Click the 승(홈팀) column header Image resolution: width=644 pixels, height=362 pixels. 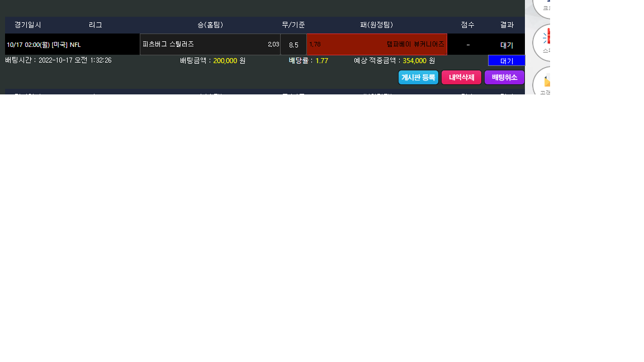(x=210, y=25)
